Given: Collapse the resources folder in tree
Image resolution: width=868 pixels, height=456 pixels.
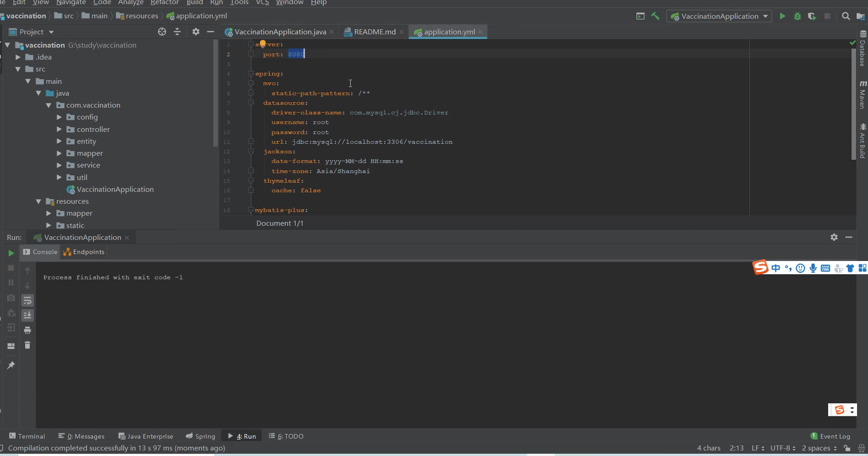Looking at the screenshot, I should click(38, 201).
